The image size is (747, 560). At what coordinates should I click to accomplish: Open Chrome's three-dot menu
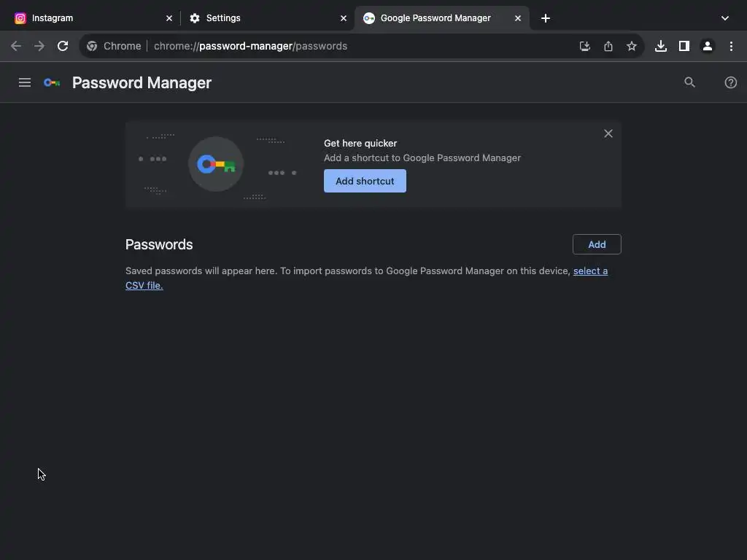(x=731, y=46)
